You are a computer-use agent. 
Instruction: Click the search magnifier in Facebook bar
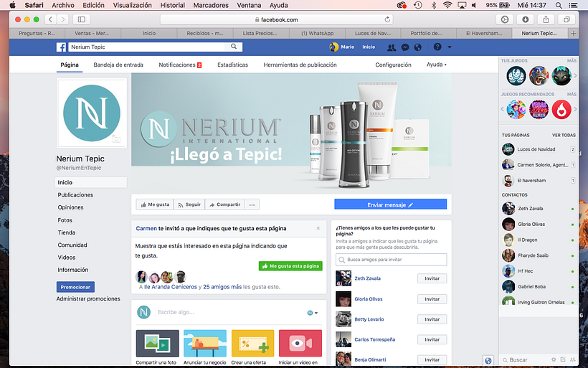[234, 47]
